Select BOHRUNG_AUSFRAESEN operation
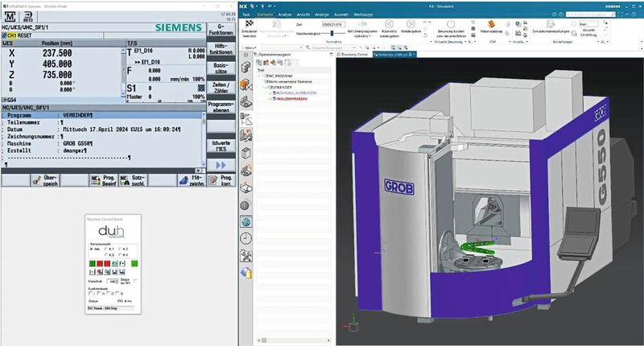Image resolution: width=644 pixels, height=346 pixels. (296, 93)
